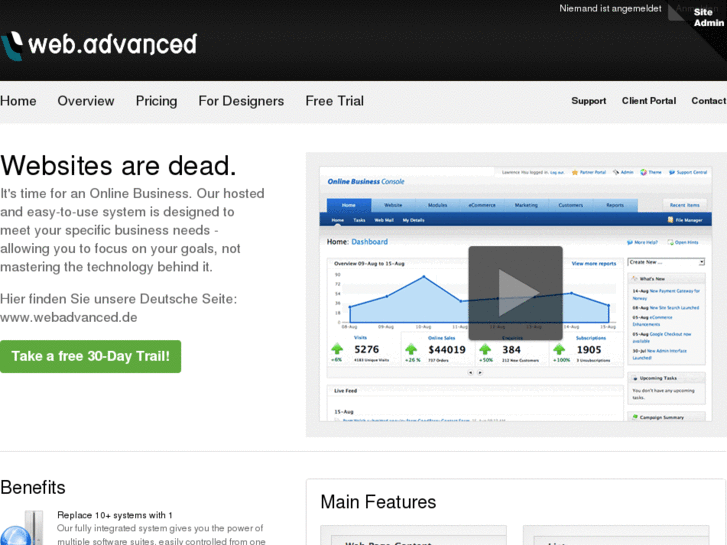The width and height of the screenshot is (727, 545).
Task: Click the www.webadvanced.de address text
Action: click(x=69, y=317)
